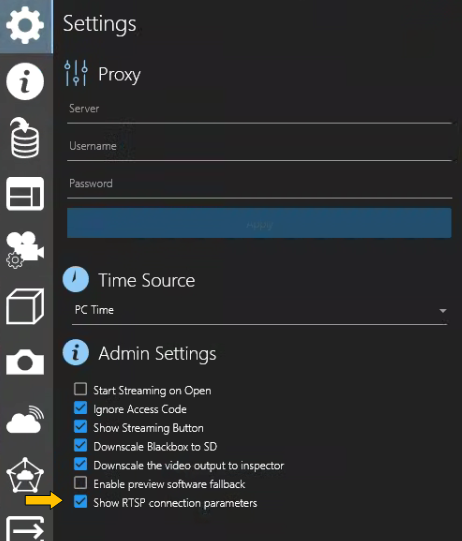This screenshot has height=541, width=462.
Task: Open the export arrow icon at sidebar bottom
Action: [x=25, y=529]
